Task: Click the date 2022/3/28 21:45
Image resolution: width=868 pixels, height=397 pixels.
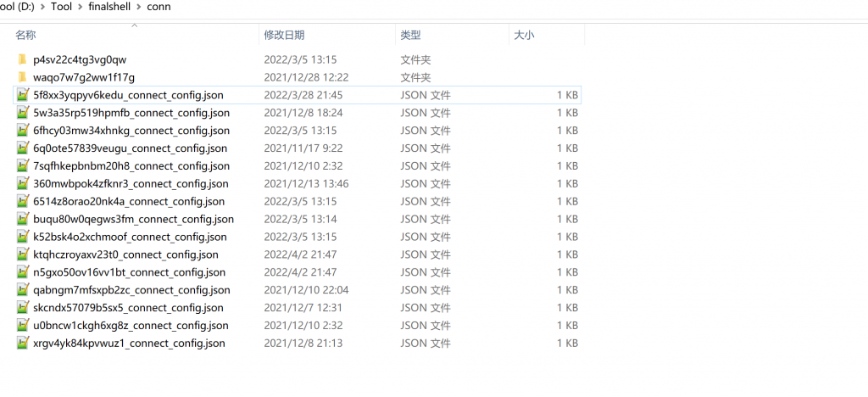Action: coord(303,95)
